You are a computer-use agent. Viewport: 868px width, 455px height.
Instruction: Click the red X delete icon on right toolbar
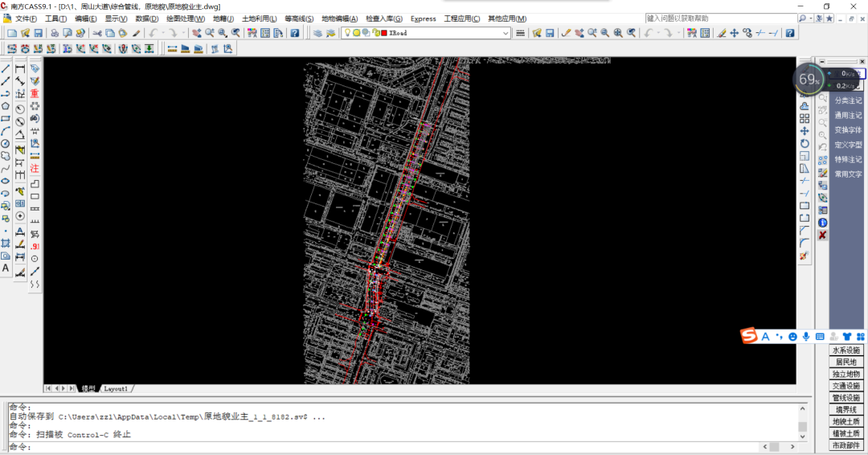coord(822,235)
